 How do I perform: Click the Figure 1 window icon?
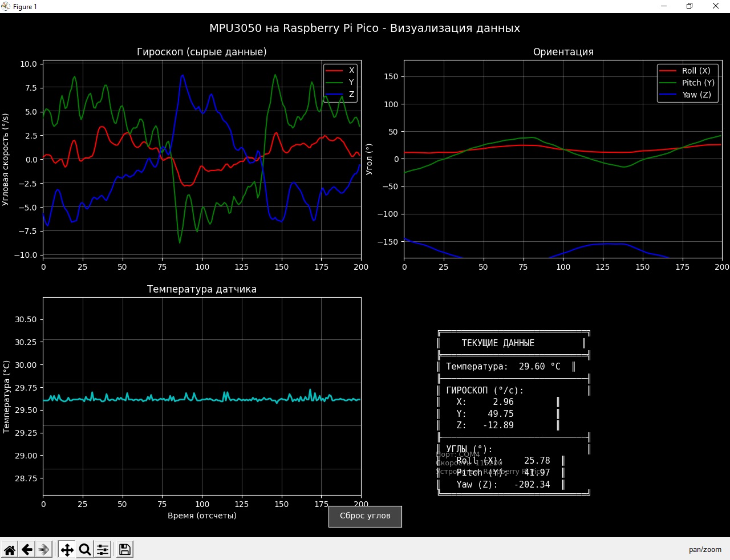6,6
